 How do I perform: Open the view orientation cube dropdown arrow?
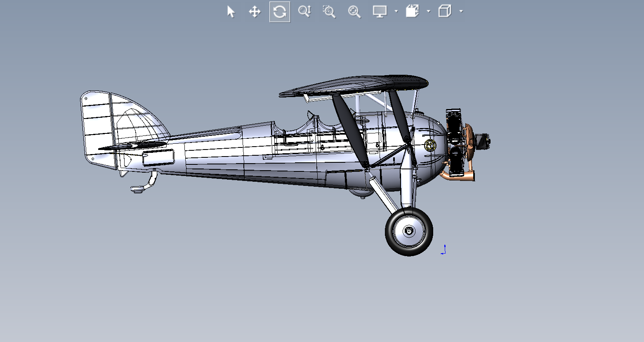(461, 12)
